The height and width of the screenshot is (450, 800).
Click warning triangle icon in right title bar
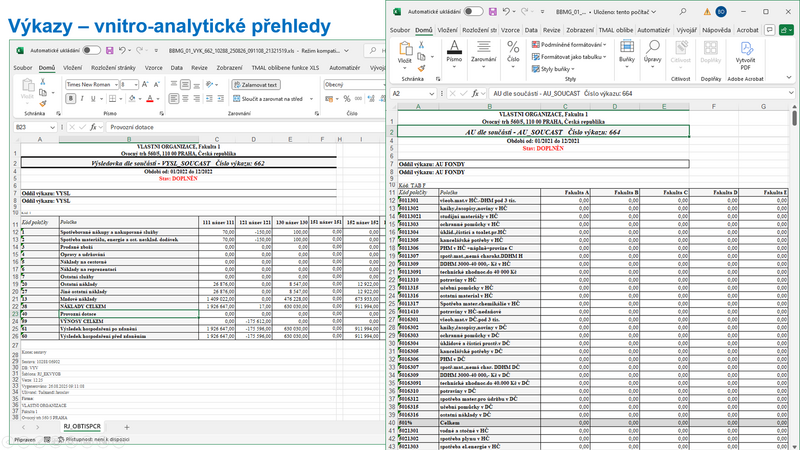[x=707, y=12]
